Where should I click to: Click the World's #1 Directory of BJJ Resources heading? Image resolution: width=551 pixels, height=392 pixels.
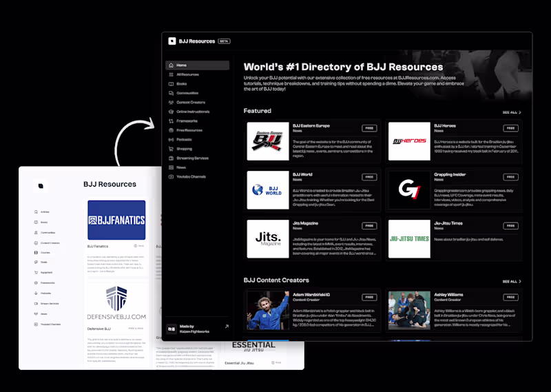pos(343,67)
